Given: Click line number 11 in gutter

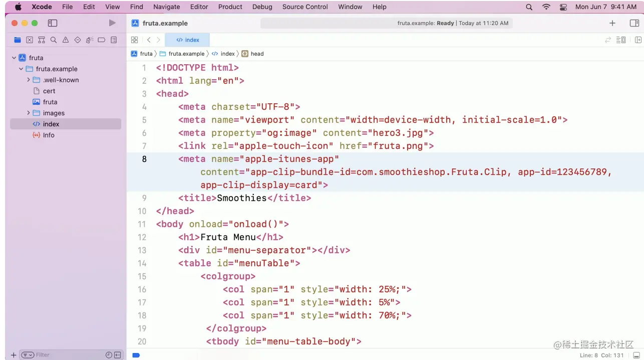Looking at the screenshot, I should (x=142, y=224).
